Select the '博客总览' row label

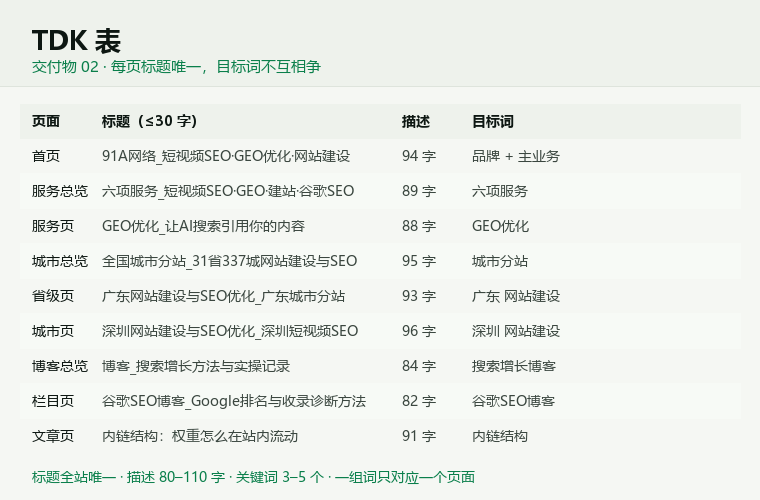60,366
